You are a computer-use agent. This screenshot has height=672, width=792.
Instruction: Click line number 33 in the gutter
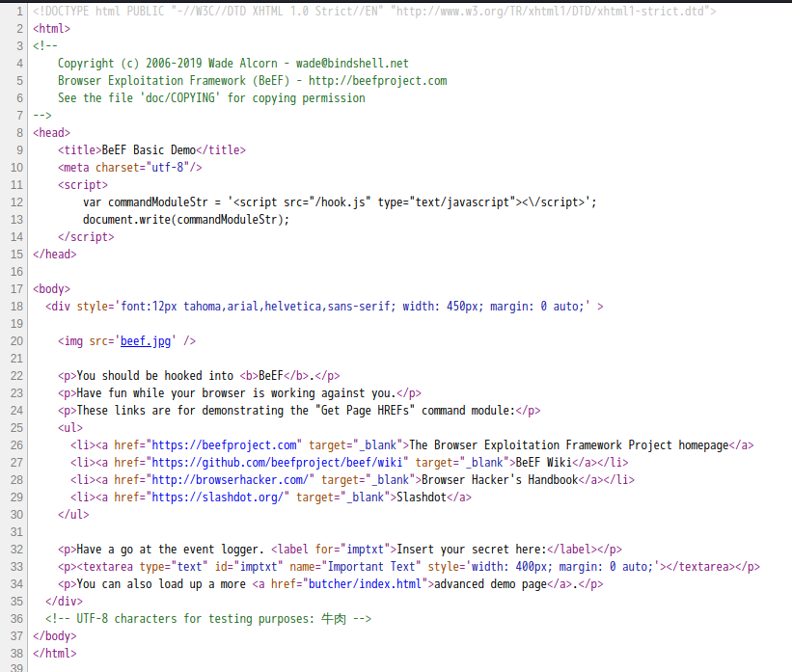(x=15, y=567)
